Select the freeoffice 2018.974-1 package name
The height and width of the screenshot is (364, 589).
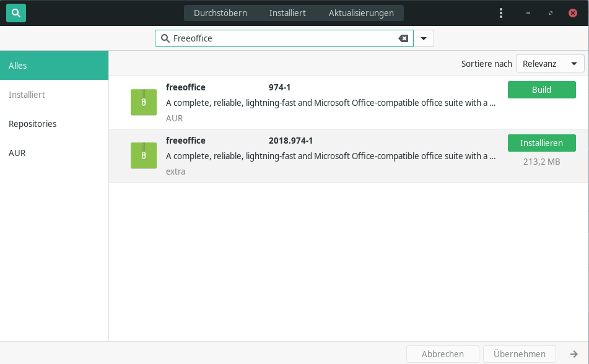pos(186,141)
